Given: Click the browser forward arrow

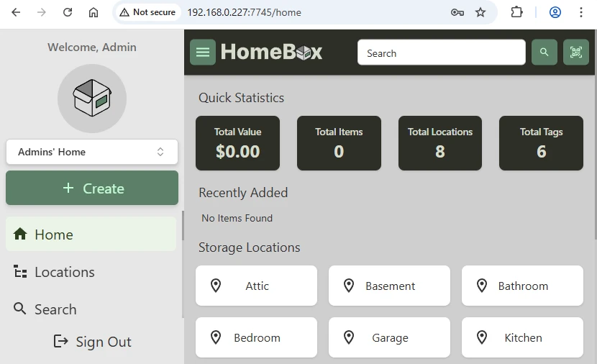Looking at the screenshot, I should tap(42, 12).
